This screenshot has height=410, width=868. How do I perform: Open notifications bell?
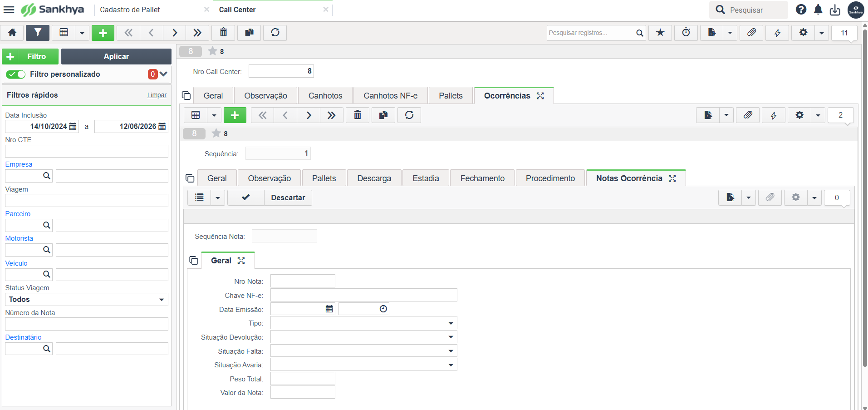pyautogui.click(x=818, y=10)
